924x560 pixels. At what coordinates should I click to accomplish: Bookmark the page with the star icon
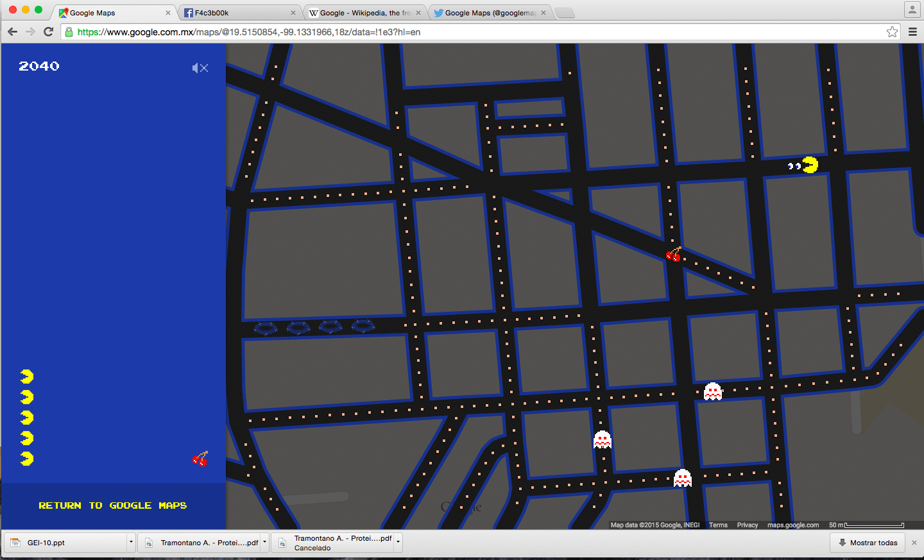click(x=892, y=32)
